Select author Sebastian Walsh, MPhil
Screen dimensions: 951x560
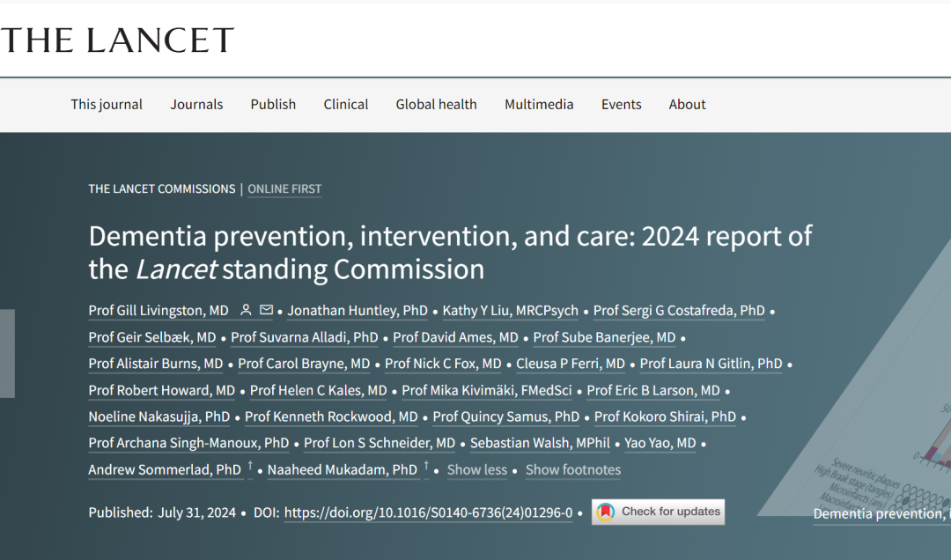tap(540, 443)
